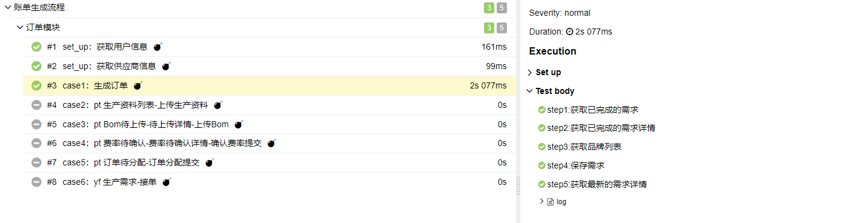Click the bomb icon next to 获取用户信息
Screen dimensions: 868x223
tap(158, 47)
